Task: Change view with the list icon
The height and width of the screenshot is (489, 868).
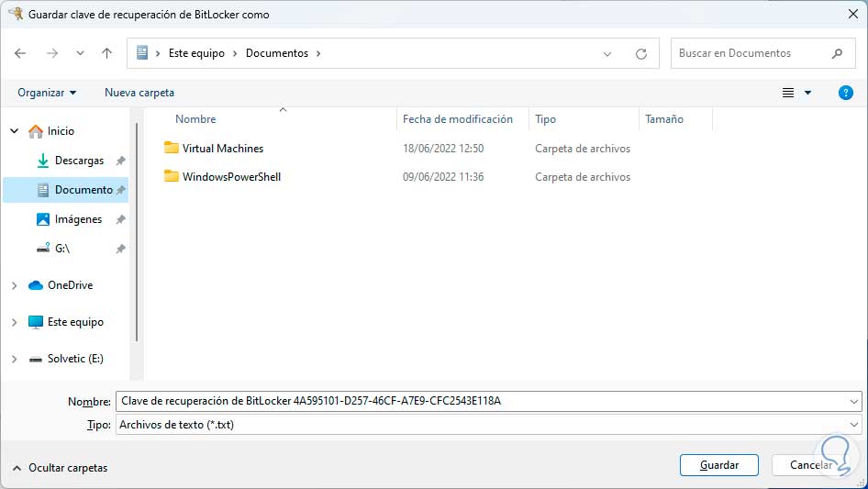Action: click(x=788, y=93)
